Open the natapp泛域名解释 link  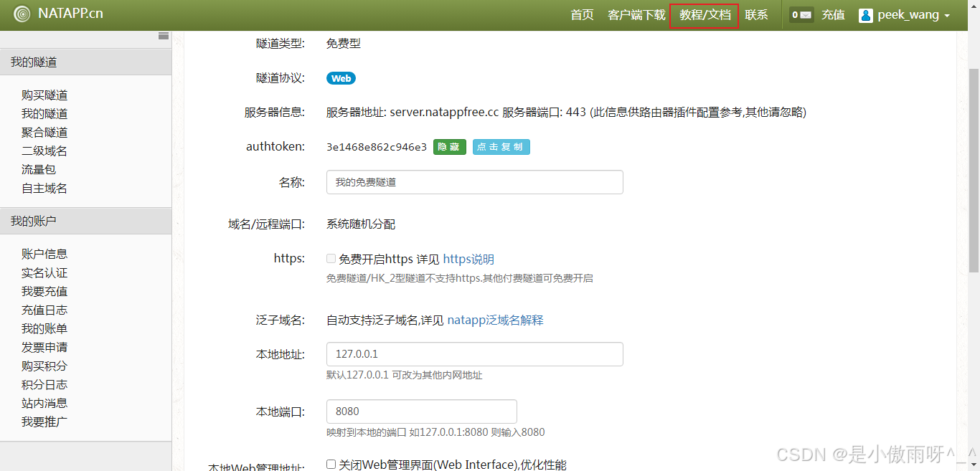(x=496, y=320)
